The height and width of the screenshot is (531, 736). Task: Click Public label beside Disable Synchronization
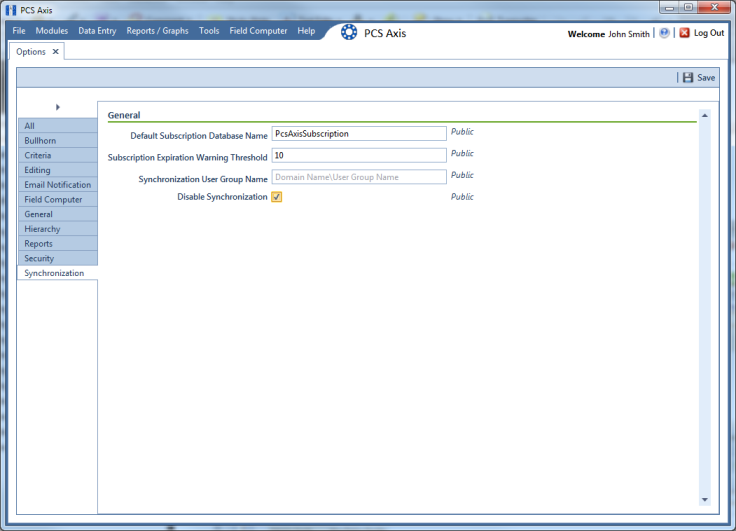462,196
